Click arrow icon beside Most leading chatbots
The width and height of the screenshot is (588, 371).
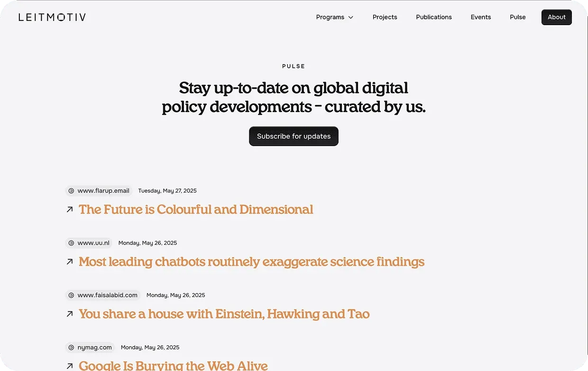click(x=70, y=261)
